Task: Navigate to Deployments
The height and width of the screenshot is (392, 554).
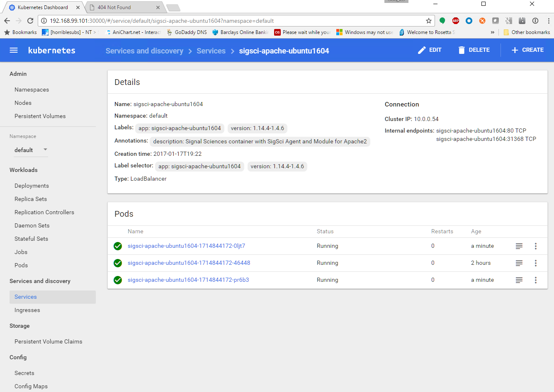Action: point(32,186)
